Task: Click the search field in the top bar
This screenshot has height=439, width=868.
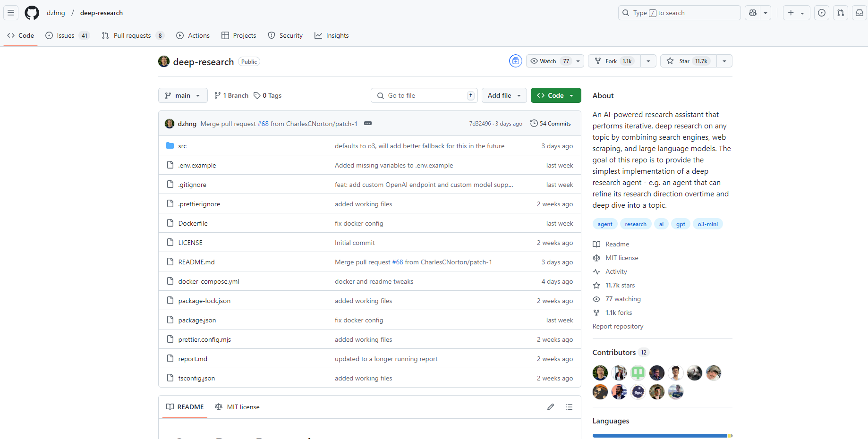Action: tap(679, 13)
